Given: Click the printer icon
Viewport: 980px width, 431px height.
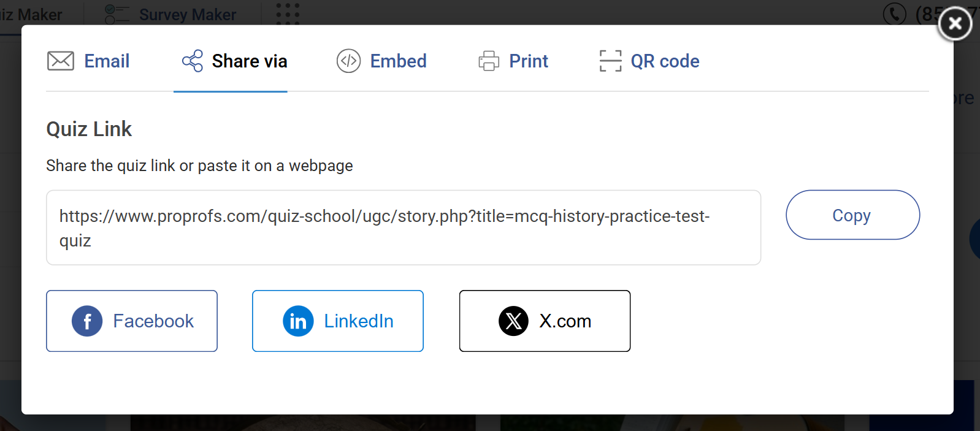Looking at the screenshot, I should click(489, 61).
